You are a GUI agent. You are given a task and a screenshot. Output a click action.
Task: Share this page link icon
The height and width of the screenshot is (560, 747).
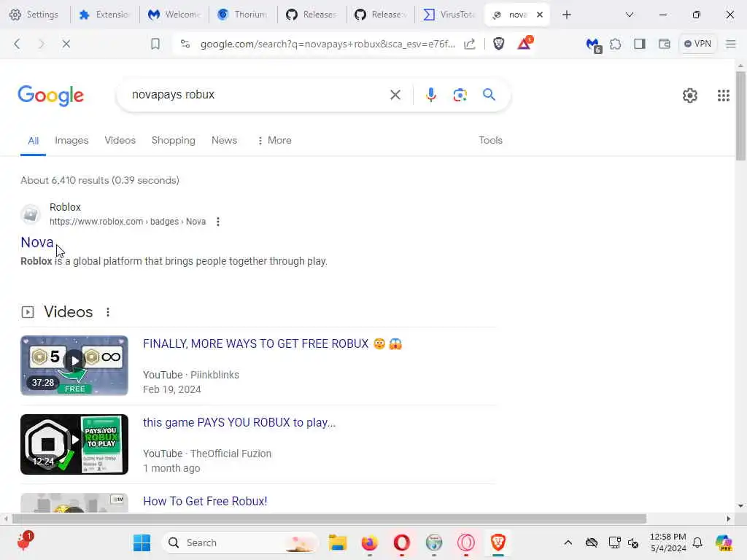(470, 44)
